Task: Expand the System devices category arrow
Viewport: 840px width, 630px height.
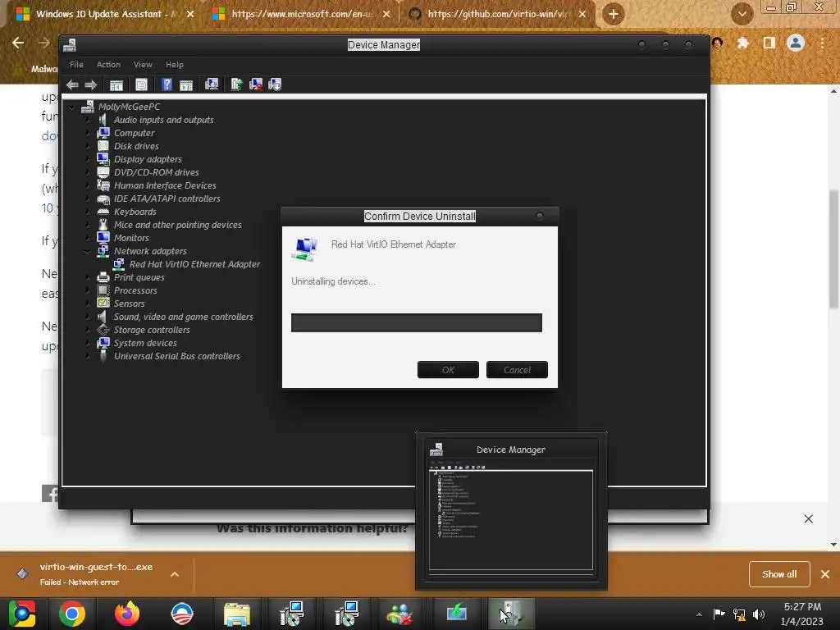Action: coord(88,343)
